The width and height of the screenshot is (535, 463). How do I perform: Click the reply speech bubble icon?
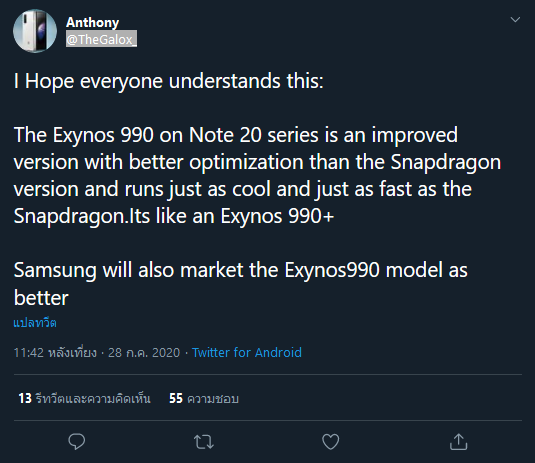(77, 442)
